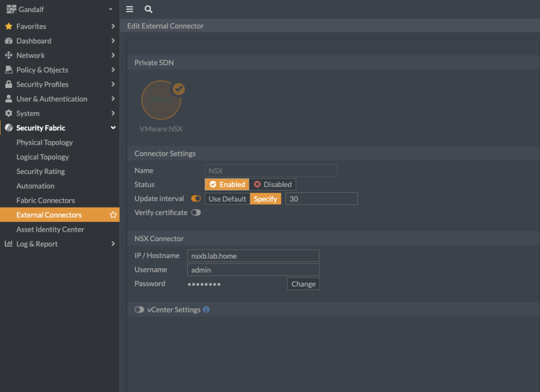
Task: Click the vCenter Settings info icon
Action: pos(206,309)
